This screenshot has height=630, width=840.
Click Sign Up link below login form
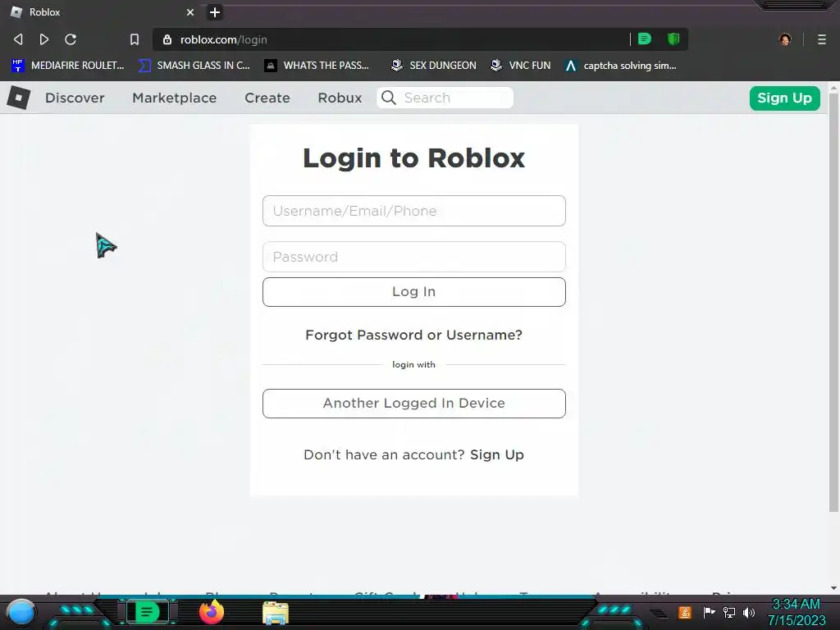[x=496, y=454]
